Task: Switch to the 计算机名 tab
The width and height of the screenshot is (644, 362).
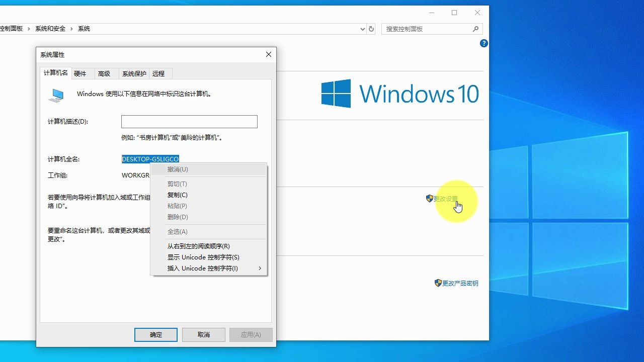Action: (55, 73)
